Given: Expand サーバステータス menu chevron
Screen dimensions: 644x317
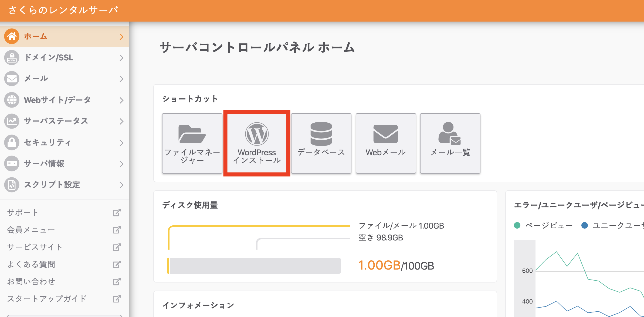Looking at the screenshot, I should pyautogui.click(x=121, y=121).
